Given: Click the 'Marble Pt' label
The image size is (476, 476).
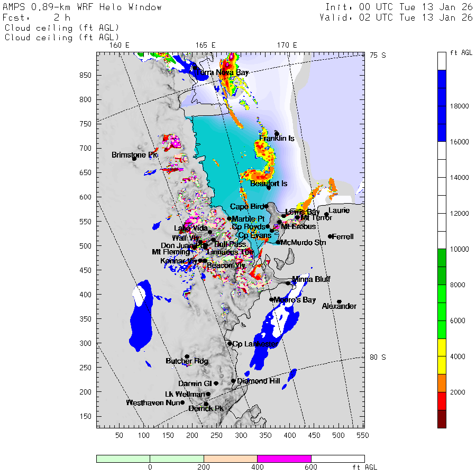Looking at the screenshot, I should 249,219.
